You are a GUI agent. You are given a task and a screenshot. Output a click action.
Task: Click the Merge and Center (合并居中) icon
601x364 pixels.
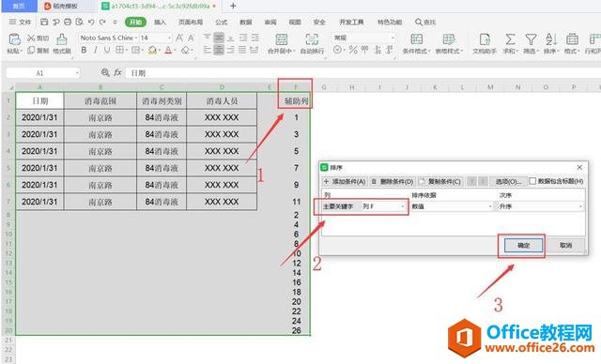[282, 39]
